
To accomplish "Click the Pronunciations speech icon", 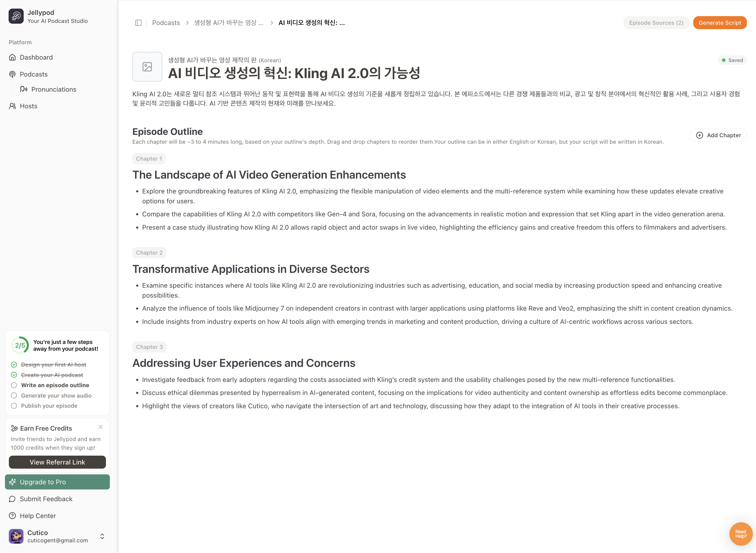I will point(24,89).
